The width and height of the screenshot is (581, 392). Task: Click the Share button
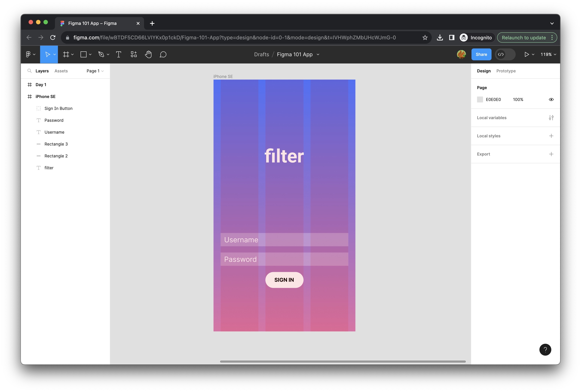tap(481, 54)
